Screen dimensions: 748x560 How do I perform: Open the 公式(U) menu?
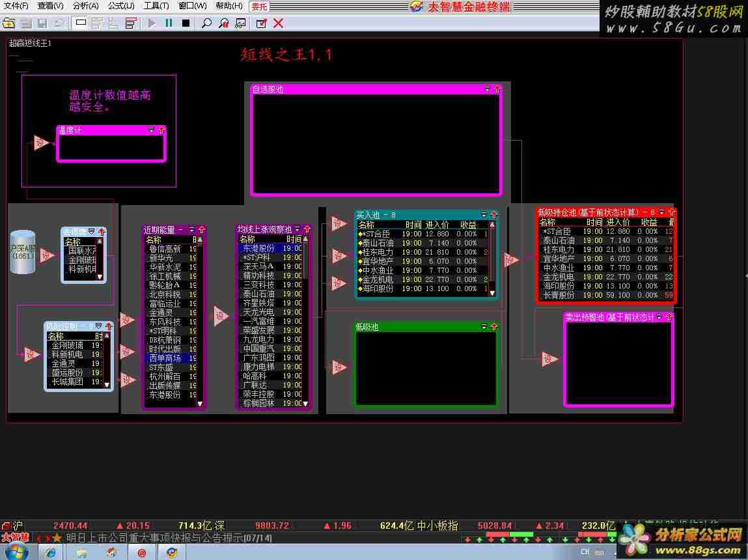[121, 6]
